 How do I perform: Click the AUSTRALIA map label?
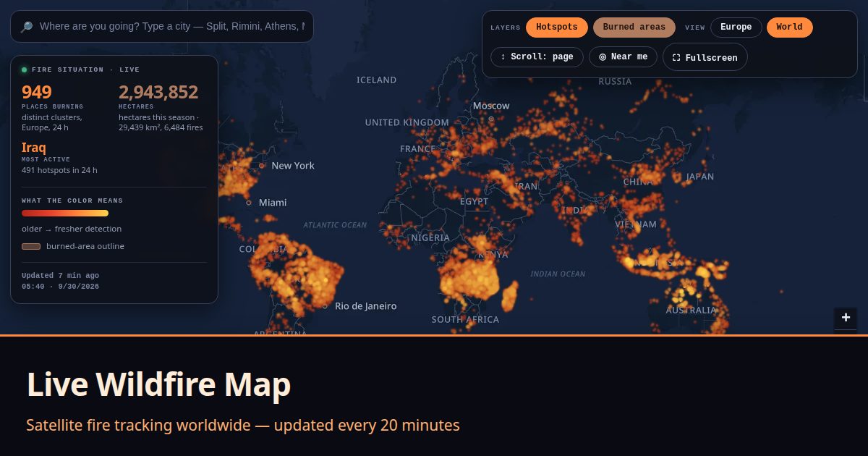691,311
